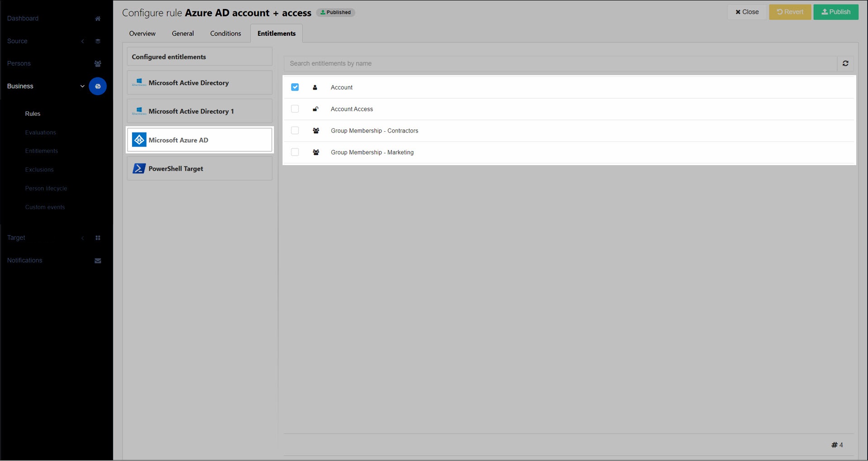
Task: Click the Microsoft Active Directory Windows logo icon
Action: coord(139,82)
